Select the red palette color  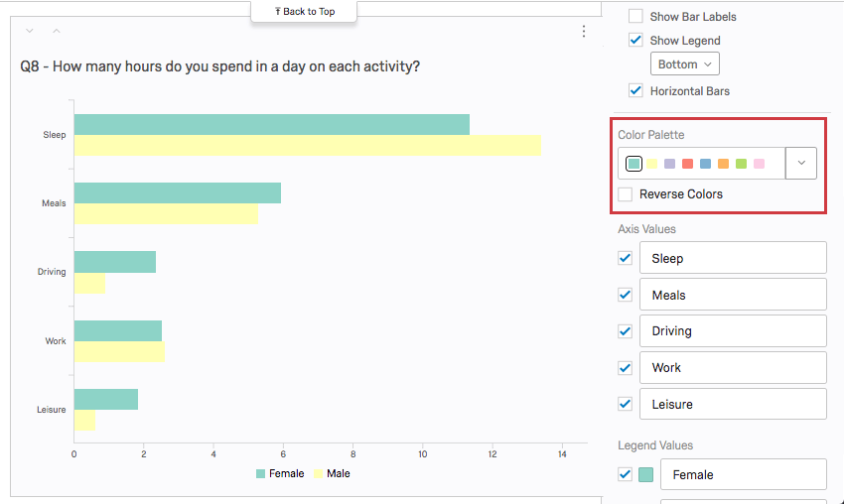pyautogui.click(x=687, y=164)
